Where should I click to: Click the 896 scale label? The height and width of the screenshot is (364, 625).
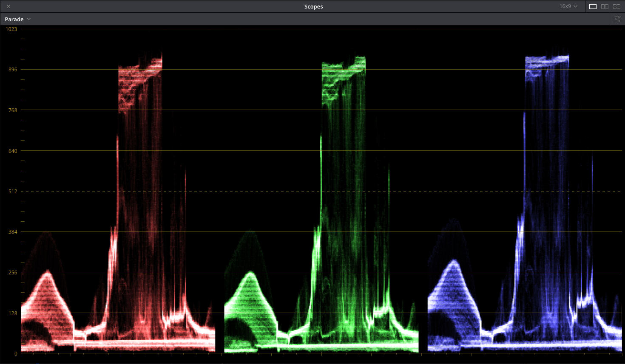pyautogui.click(x=13, y=70)
